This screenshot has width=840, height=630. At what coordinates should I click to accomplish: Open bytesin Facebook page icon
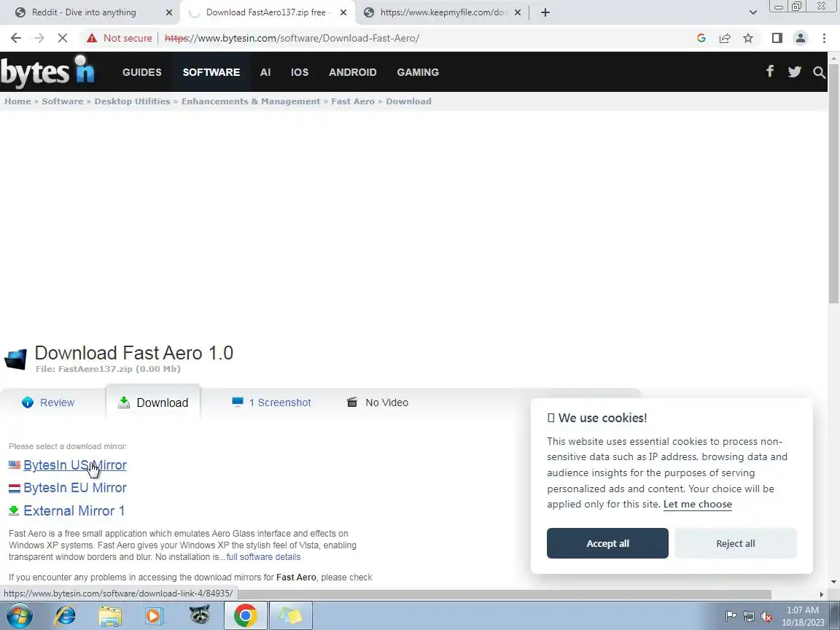pos(770,71)
